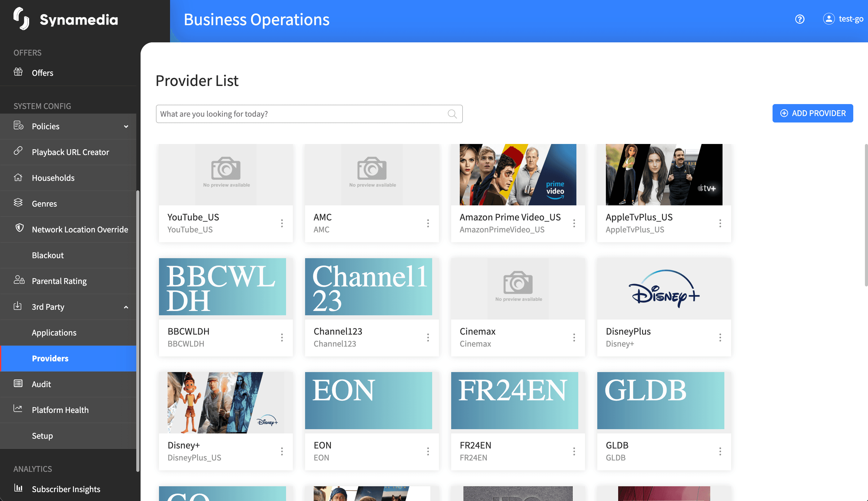Collapse the 3rd Party chevron
This screenshot has height=501, width=868.
pos(126,307)
